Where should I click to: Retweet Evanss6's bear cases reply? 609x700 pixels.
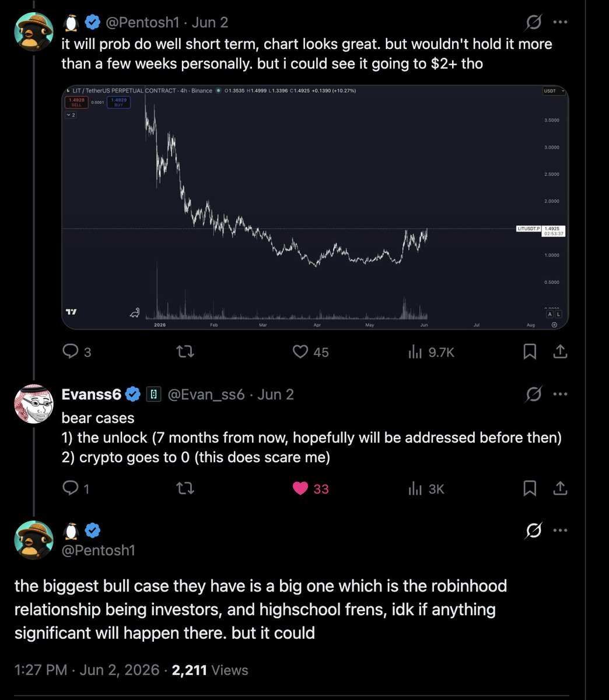(x=185, y=488)
